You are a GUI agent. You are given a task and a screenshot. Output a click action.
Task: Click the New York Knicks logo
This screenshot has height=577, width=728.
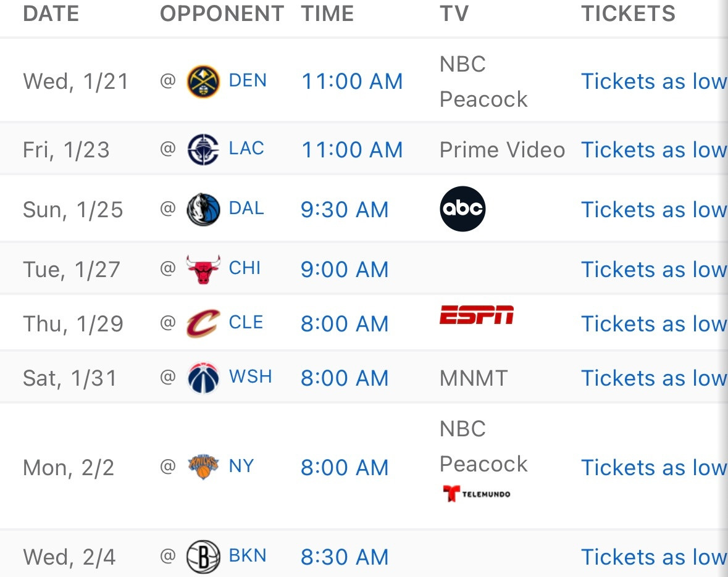203,467
